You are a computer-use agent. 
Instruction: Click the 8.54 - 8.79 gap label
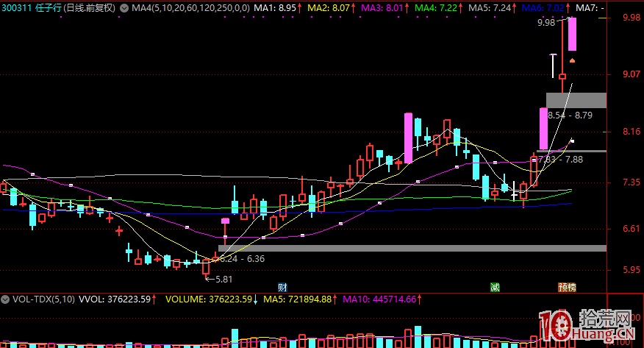pyautogui.click(x=570, y=116)
